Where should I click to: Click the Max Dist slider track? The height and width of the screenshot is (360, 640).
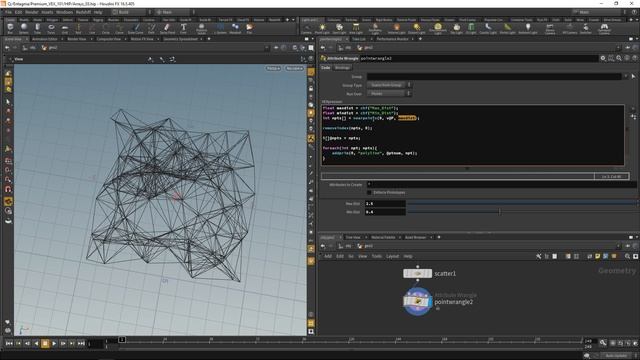(522, 203)
